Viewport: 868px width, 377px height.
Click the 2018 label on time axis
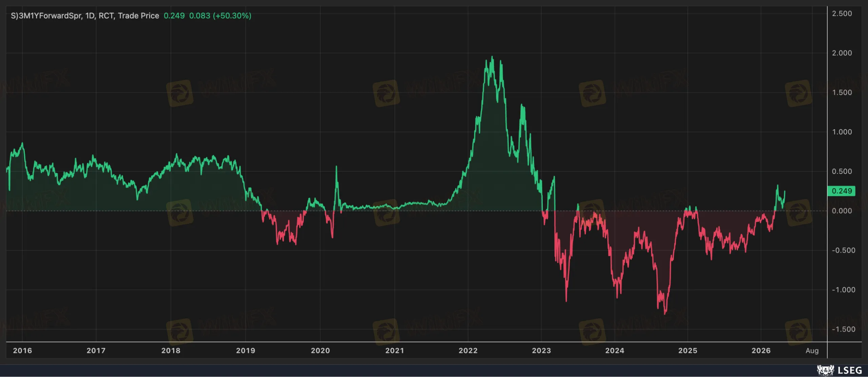[171, 351]
